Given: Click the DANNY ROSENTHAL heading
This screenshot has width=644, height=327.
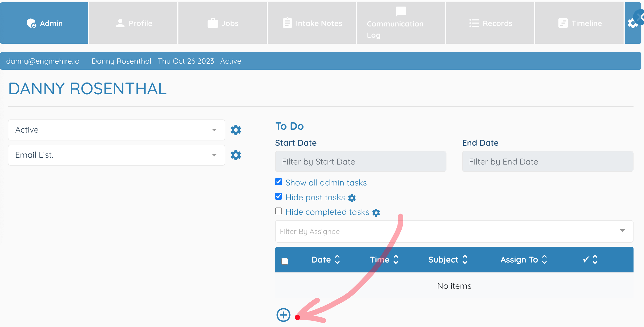Looking at the screenshot, I should (x=88, y=89).
